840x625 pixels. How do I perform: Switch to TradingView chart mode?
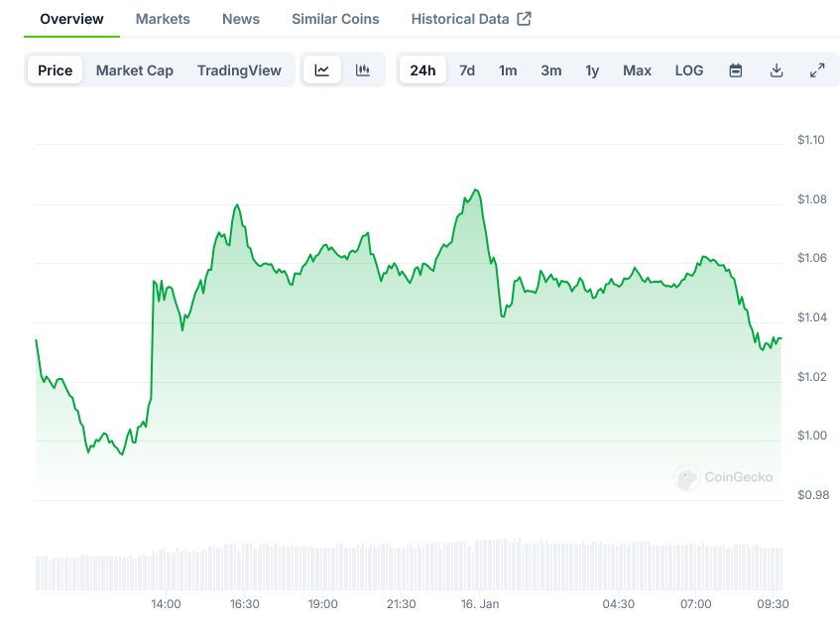[x=239, y=70]
